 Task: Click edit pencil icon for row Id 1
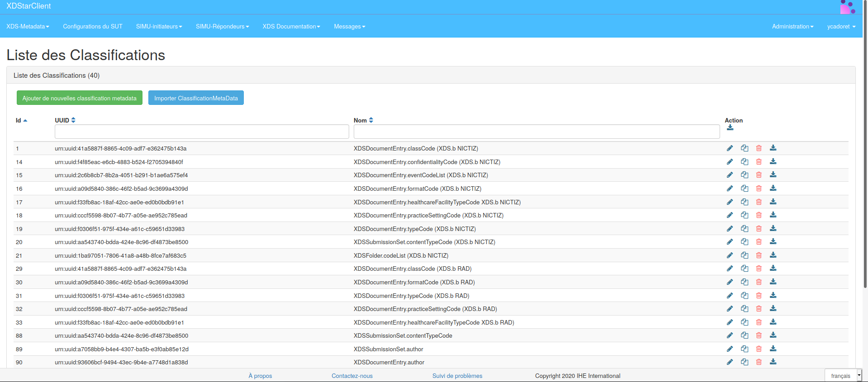pyautogui.click(x=730, y=148)
